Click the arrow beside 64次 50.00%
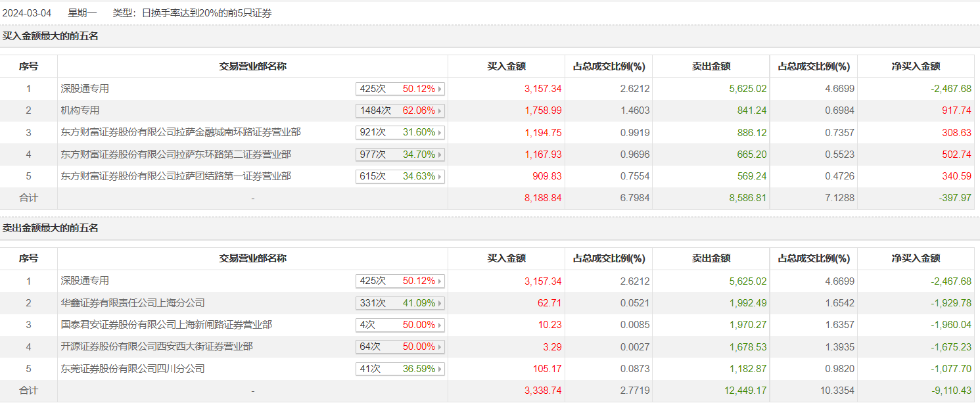 pos(440,347)
